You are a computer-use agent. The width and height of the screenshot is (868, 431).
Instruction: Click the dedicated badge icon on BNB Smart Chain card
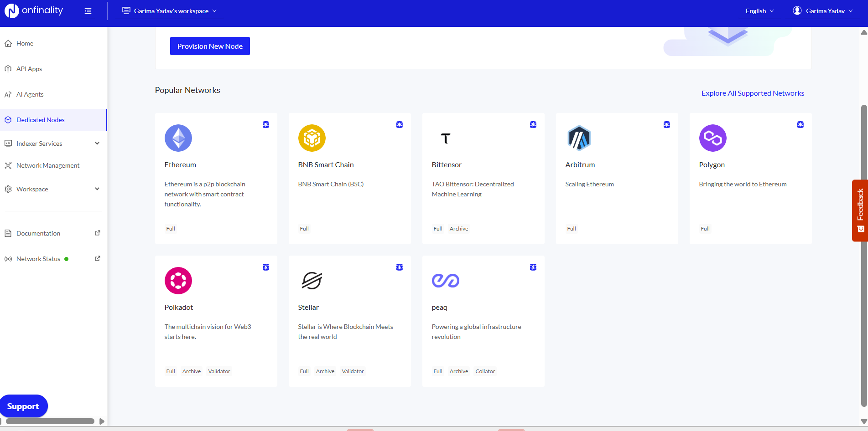pos(400,124)
